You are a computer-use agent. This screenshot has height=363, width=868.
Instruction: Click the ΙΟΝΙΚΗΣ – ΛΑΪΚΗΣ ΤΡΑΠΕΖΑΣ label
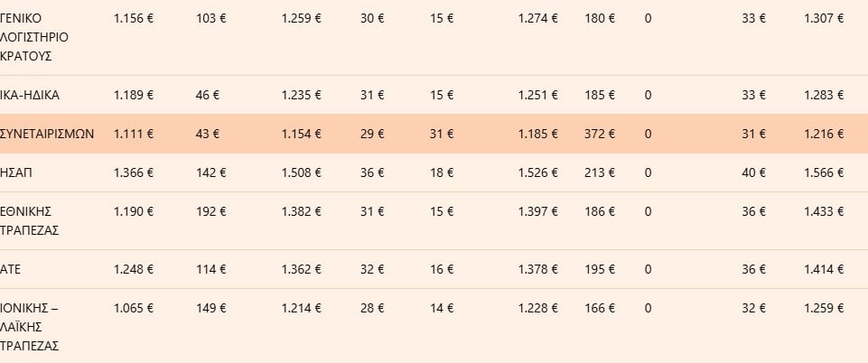29,327
